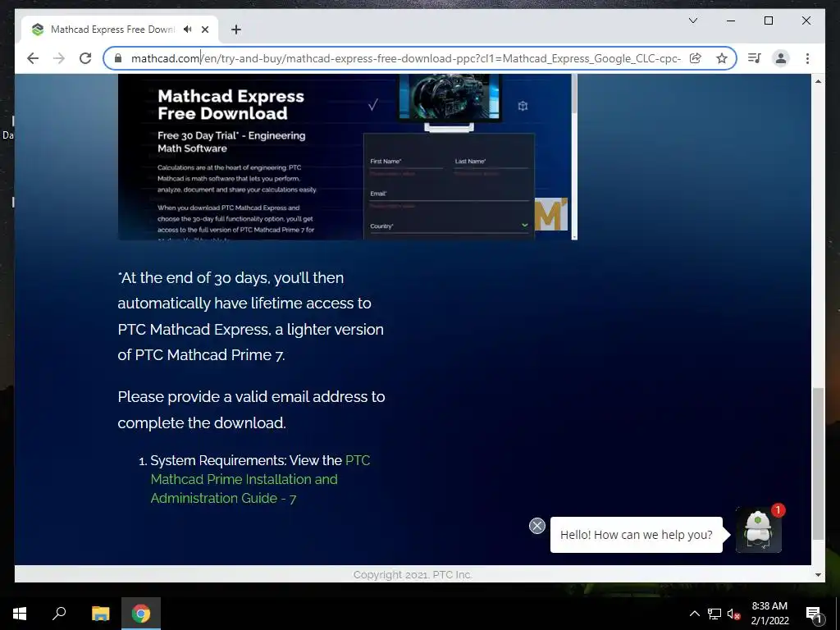
Task: Dismiss the chat greeting bubble
Action: 536,526
